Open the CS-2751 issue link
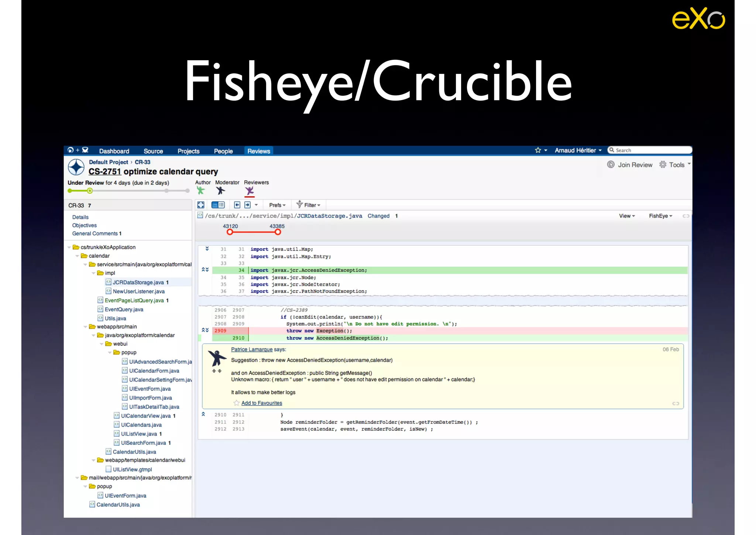Screen dimensions: 756x535 tap(104, 171)
